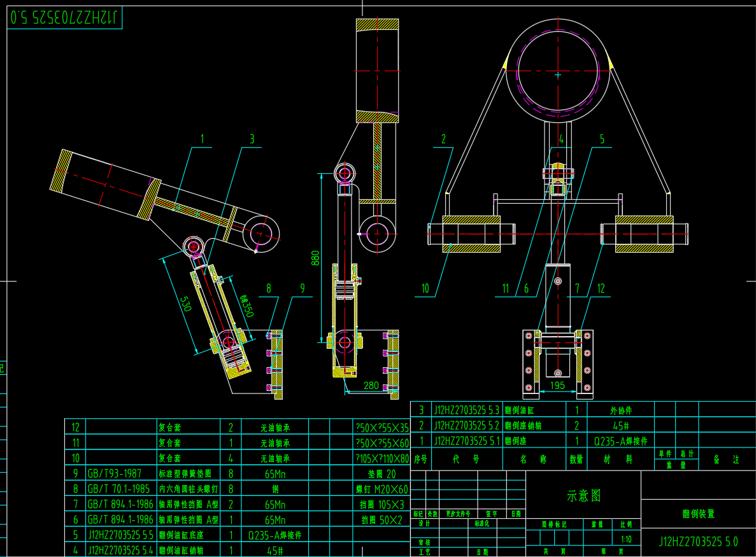Select title block drawing number J12HZ2703525 5.0
The height and width of the screenshot is (557, 756).
pos(698,542)
